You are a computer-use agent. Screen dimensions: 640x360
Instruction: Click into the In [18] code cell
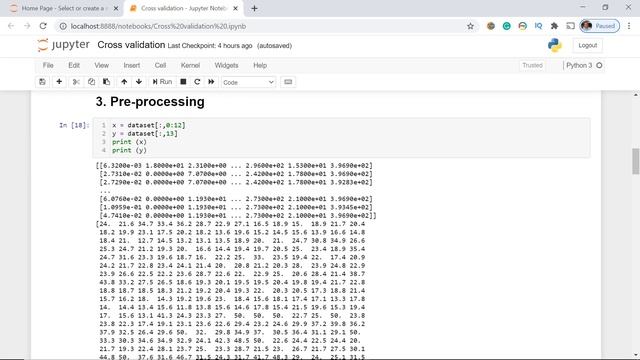pos(341,138)
